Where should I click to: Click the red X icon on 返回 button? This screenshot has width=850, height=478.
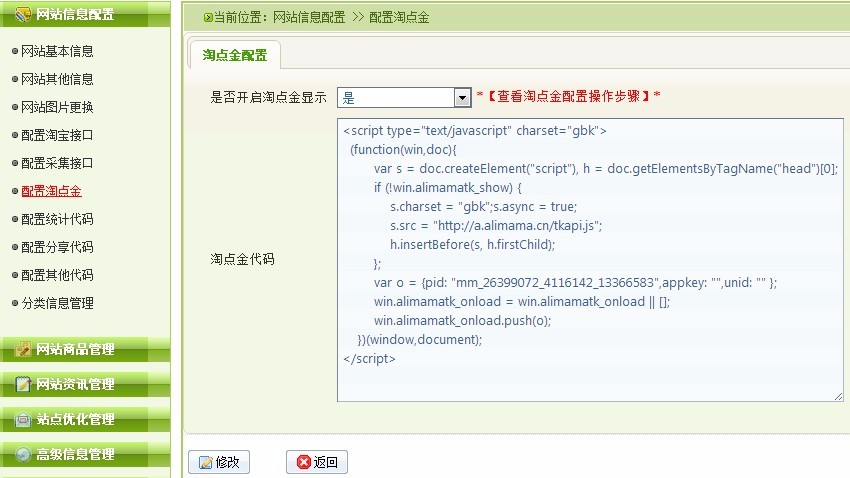[304, 462]
